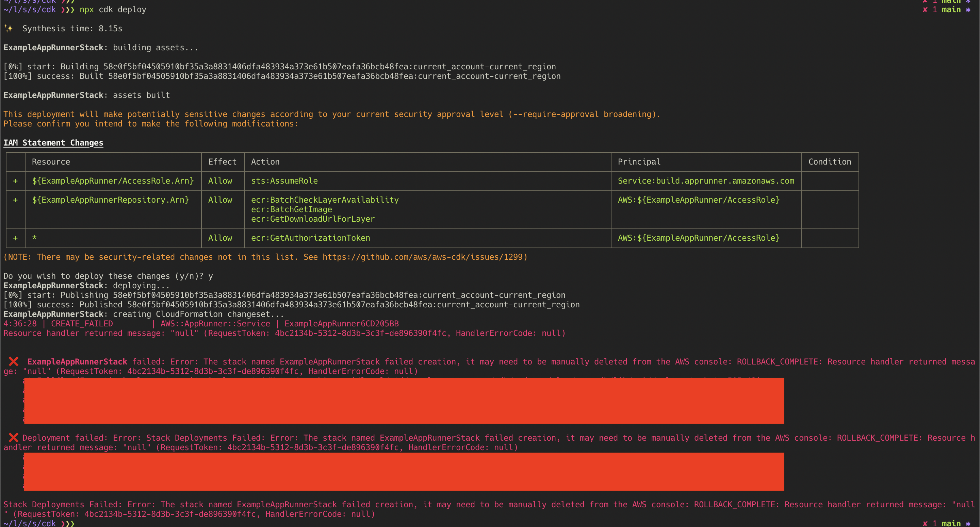Click the sparkles icon beside Synthesis time

pos(9,28)
